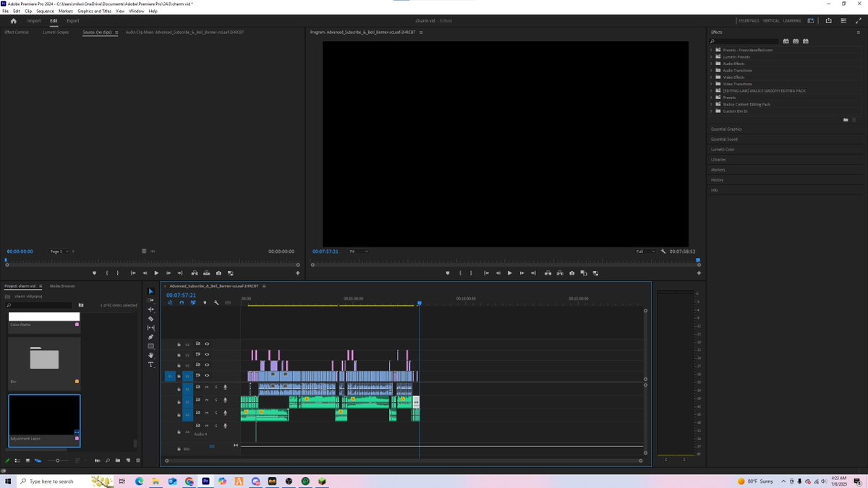Click the Add Marker icon in the timeline

(x=205, y=302)
